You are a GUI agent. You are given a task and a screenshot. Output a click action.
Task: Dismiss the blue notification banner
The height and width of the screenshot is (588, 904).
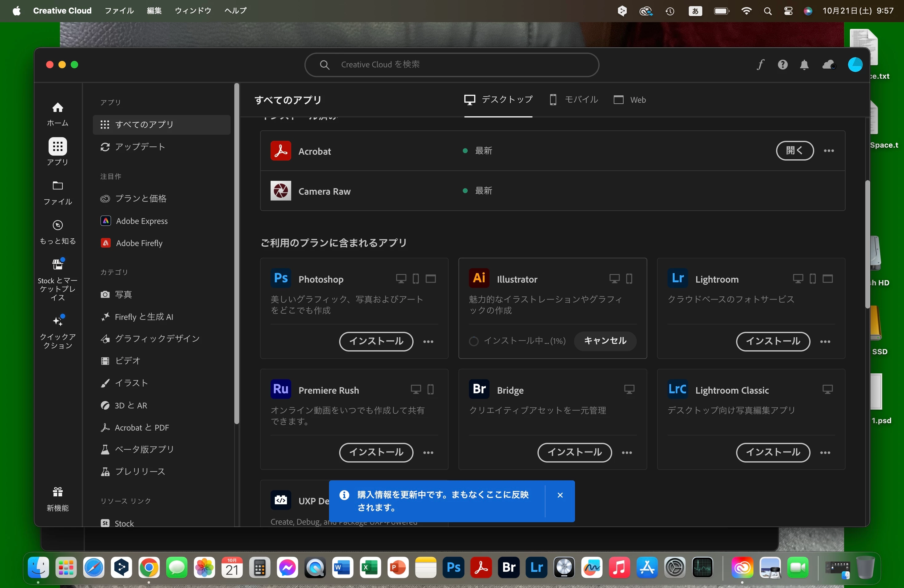(x=560, y=495)
